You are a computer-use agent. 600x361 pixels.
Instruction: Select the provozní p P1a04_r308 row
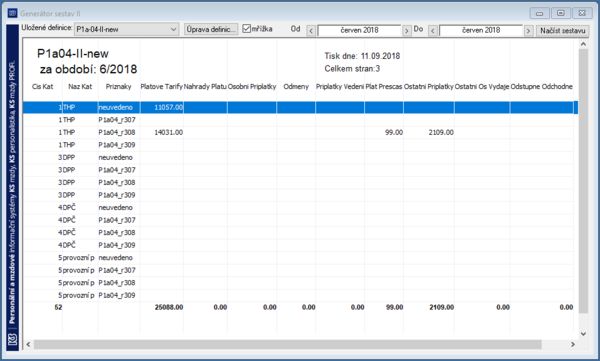coord(298,283)
